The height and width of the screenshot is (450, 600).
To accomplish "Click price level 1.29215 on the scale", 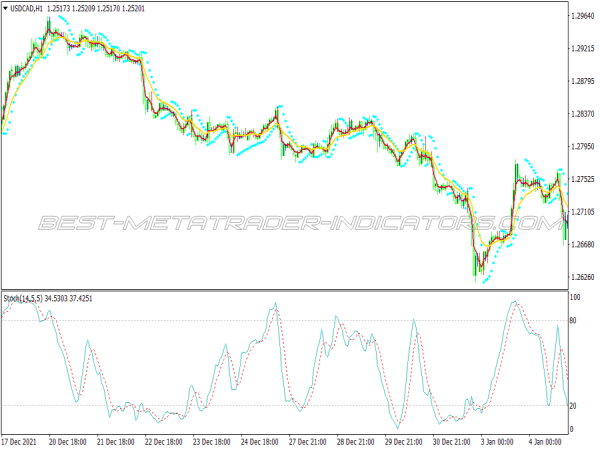I will coord(583,48).
